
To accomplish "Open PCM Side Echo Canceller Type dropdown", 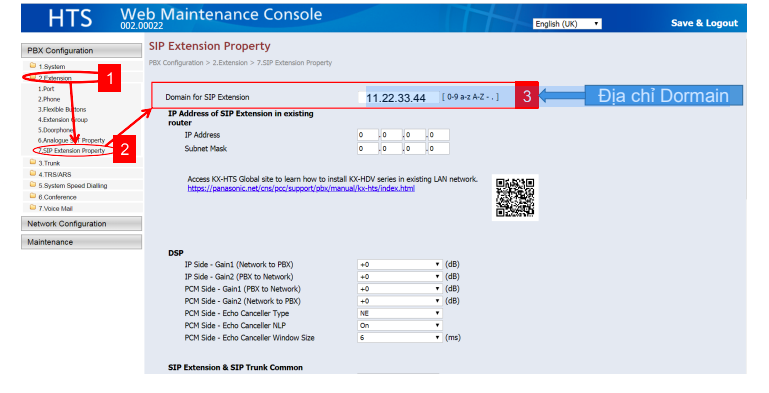I will click(x=400, y=313).
